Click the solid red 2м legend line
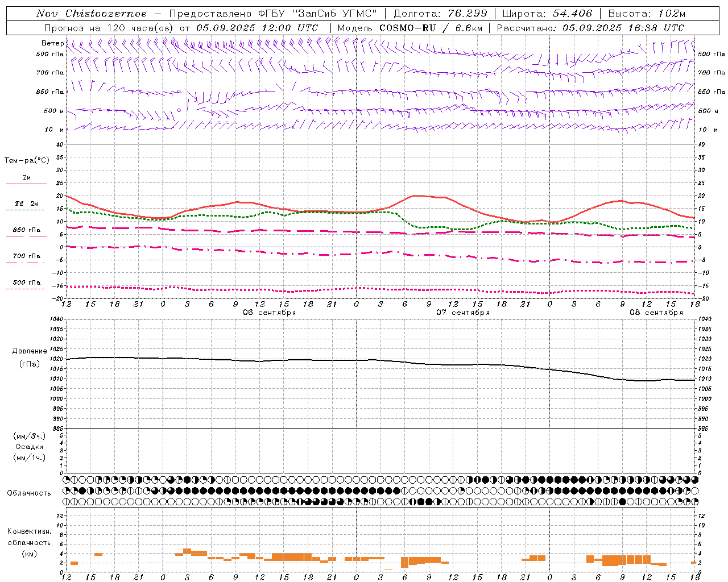Screen dimensions: 728x582 click(26, 184)
